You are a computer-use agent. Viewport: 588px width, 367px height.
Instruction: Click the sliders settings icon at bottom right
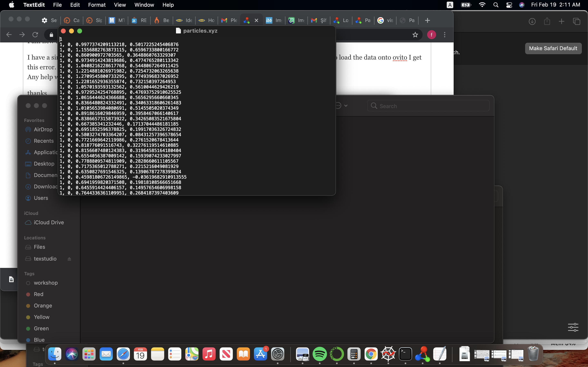coord(573,327)
